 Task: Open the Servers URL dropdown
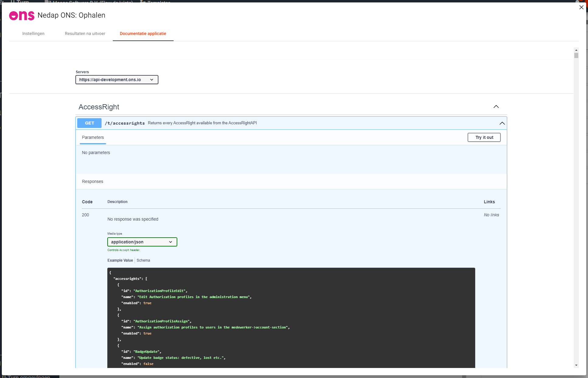pos(117,80)
